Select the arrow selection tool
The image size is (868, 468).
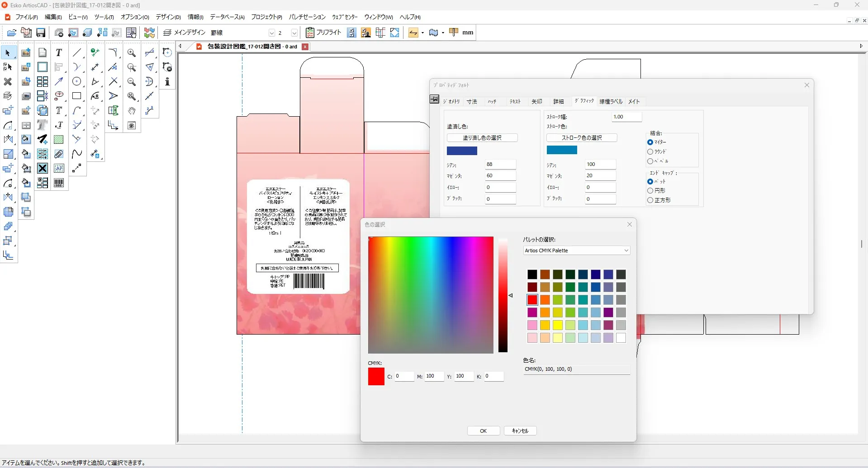(7, 52)
